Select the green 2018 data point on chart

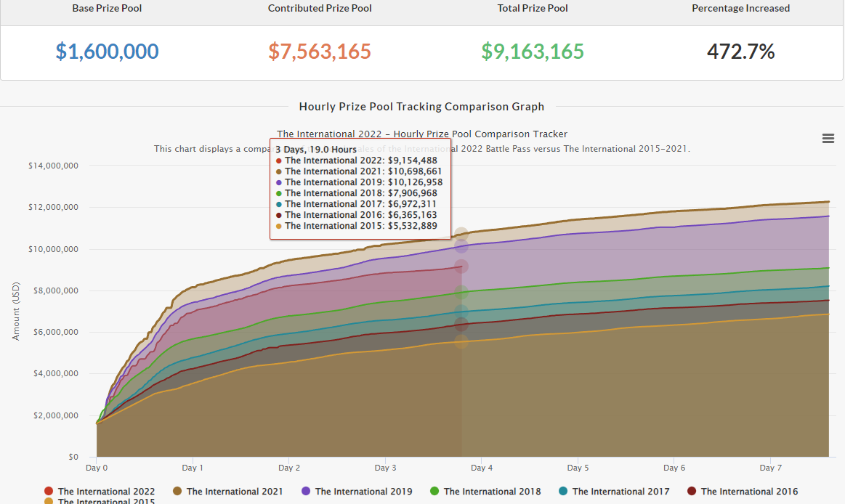[x=461, y=293]
